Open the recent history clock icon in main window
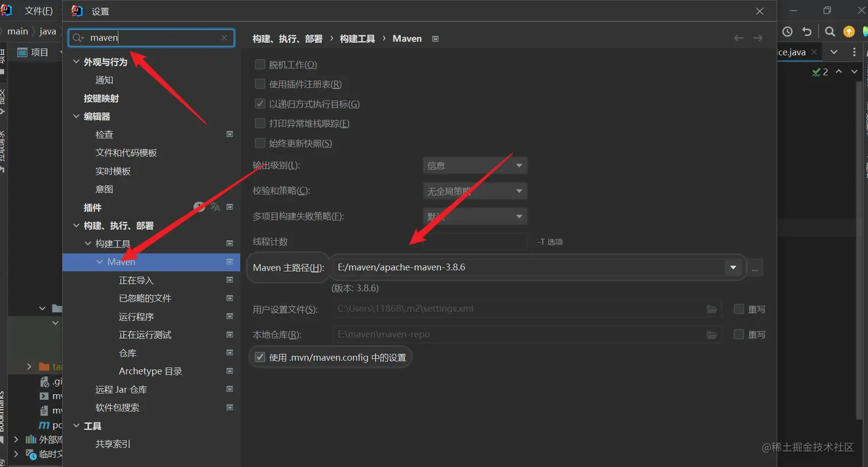This screenshot has height=467, width=868. point(788,32)
